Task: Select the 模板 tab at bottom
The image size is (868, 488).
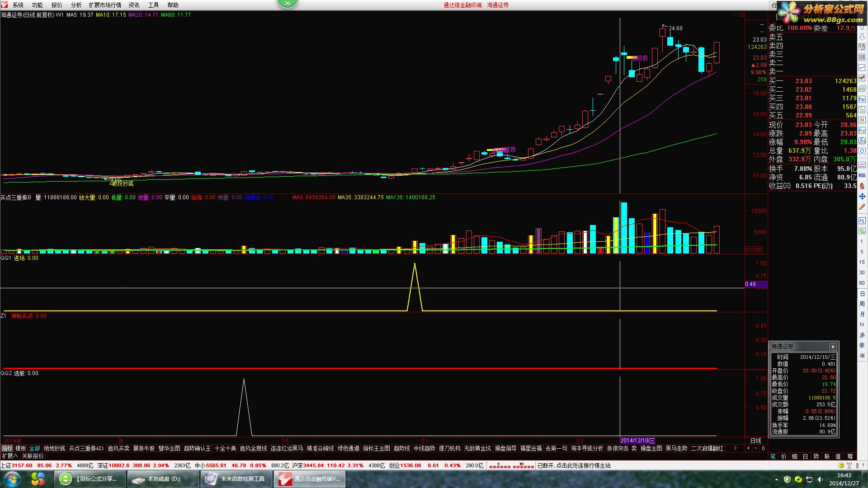Action: (x=21, y=448)
